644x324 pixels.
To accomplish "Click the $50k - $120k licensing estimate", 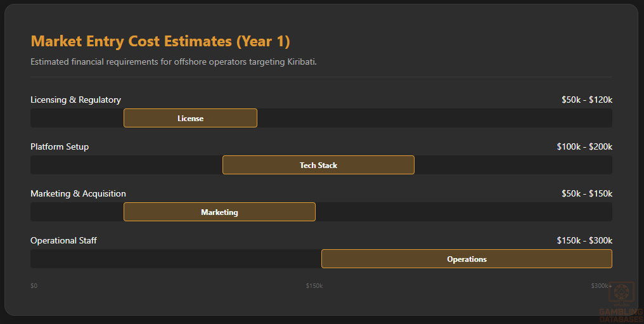I will (586, 100).
